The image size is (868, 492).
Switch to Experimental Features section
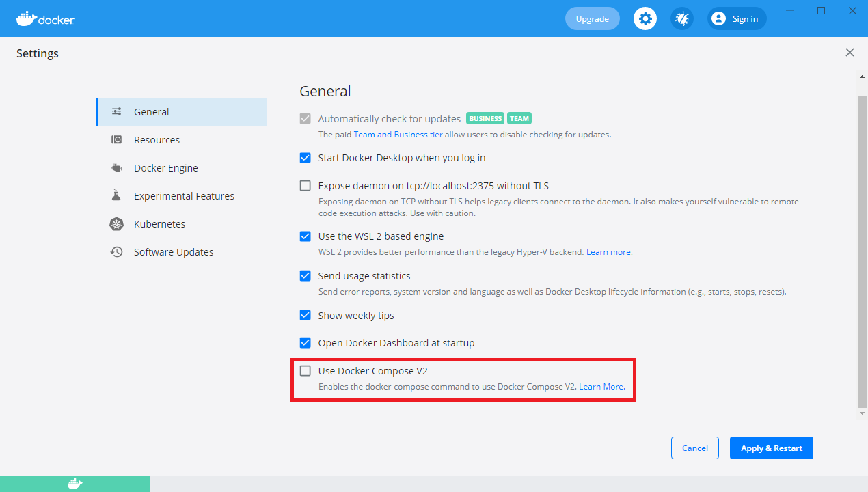pyautogui.click(x=181, y=196)
